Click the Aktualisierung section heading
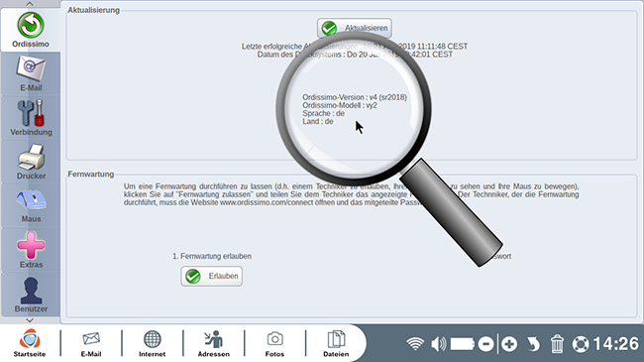The width and height of the screenshot is (644, 362). click(x=94, y=10)
